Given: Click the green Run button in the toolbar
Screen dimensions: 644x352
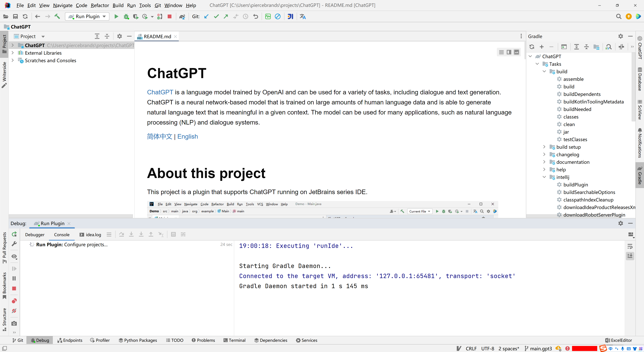Looking at the screenshot, I should tap(116, 16).
